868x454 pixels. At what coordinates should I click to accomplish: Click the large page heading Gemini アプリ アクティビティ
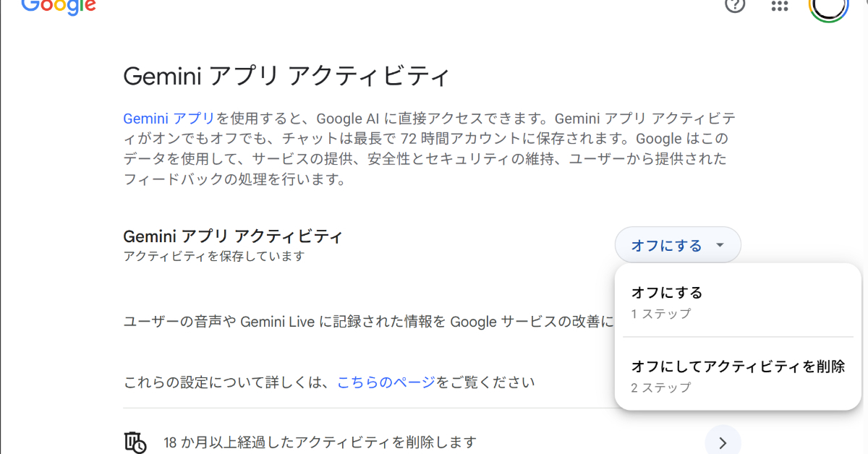click(x=286, y=77)
